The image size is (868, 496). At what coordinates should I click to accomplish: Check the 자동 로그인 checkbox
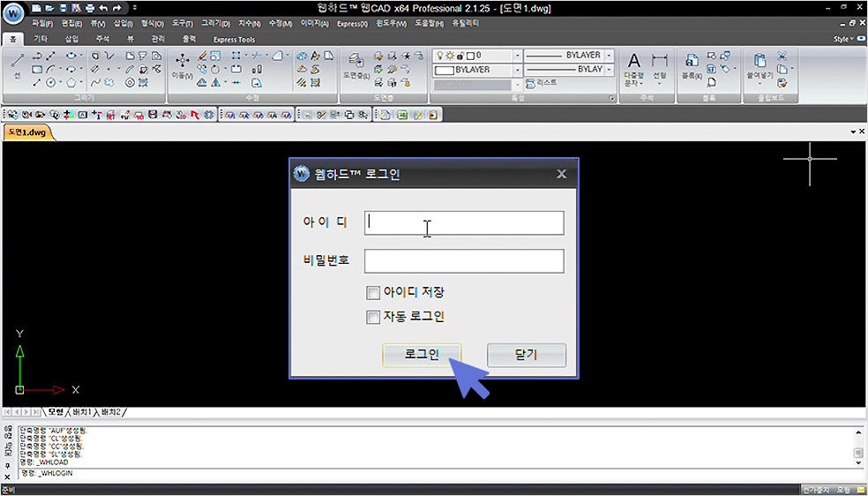point(373,317)
